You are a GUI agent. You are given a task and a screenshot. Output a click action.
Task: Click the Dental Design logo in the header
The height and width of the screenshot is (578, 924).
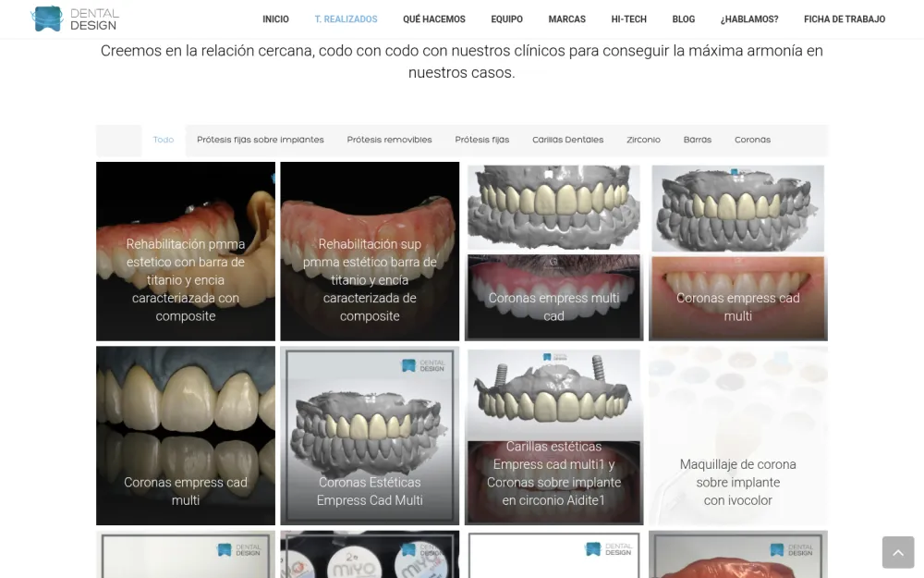coord(75,18)
